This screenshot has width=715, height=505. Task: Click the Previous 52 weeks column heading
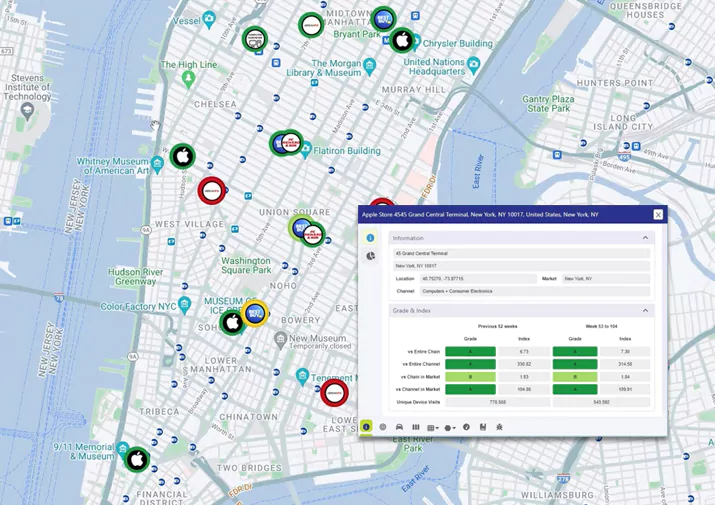click(497, 326)
